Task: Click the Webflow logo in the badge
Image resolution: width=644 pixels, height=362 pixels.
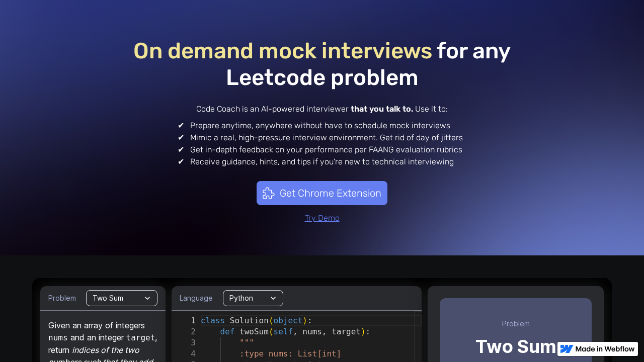Action: [566, 348]
